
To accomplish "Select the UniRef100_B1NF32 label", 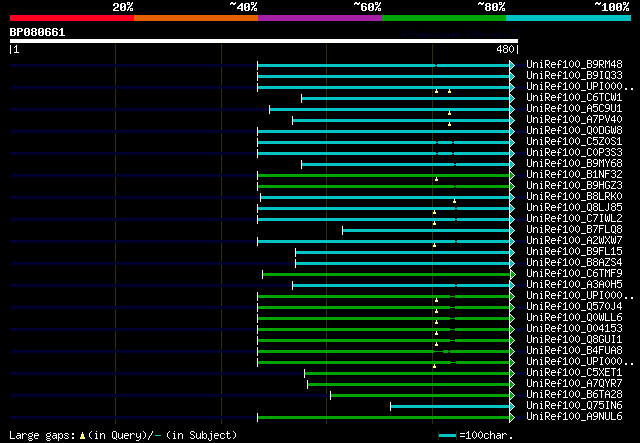I will pos(574,174).
